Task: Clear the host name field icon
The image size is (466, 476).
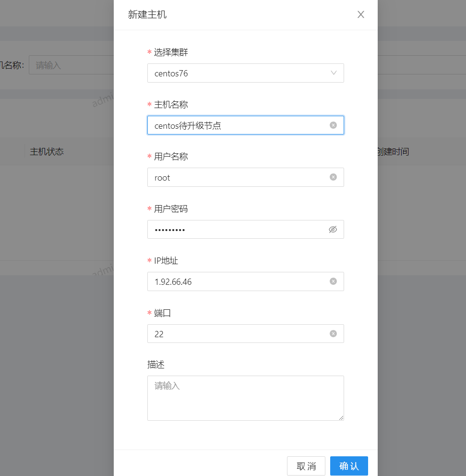Action: 333,125
